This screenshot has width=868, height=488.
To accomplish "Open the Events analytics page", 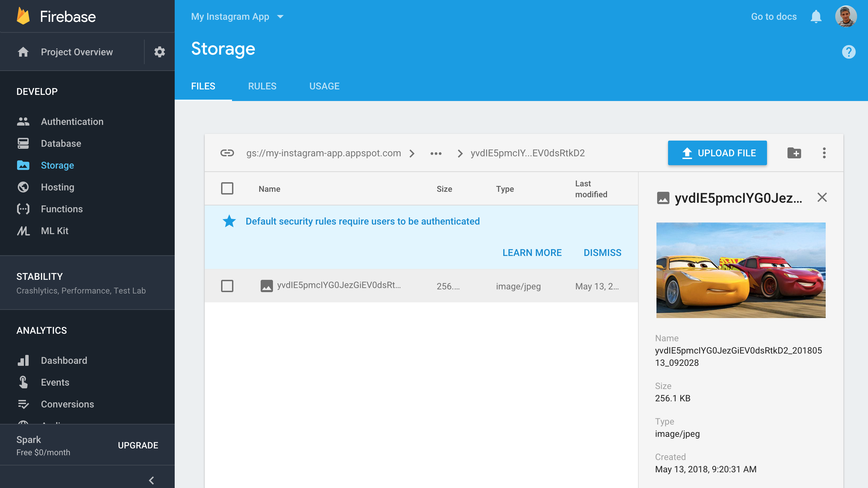I will pos(55,382).
